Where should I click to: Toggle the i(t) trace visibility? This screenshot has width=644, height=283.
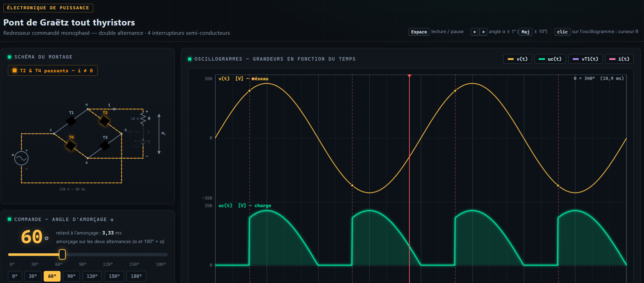tap(619, 59)
